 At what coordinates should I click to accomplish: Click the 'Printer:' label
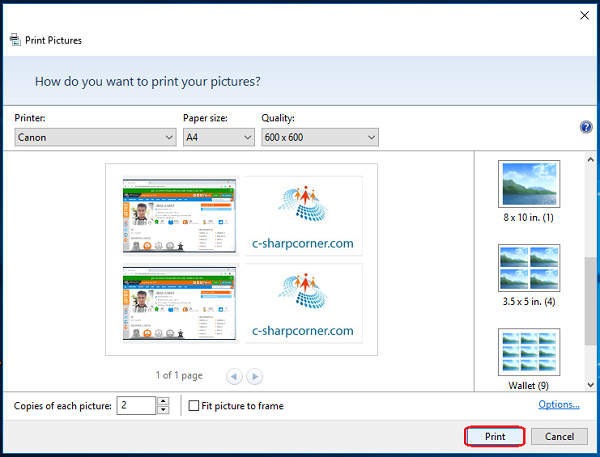tap(30, 118)
